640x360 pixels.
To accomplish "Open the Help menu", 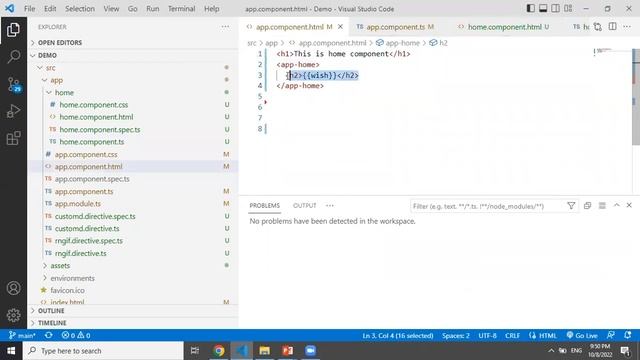I will coord(211,9).
